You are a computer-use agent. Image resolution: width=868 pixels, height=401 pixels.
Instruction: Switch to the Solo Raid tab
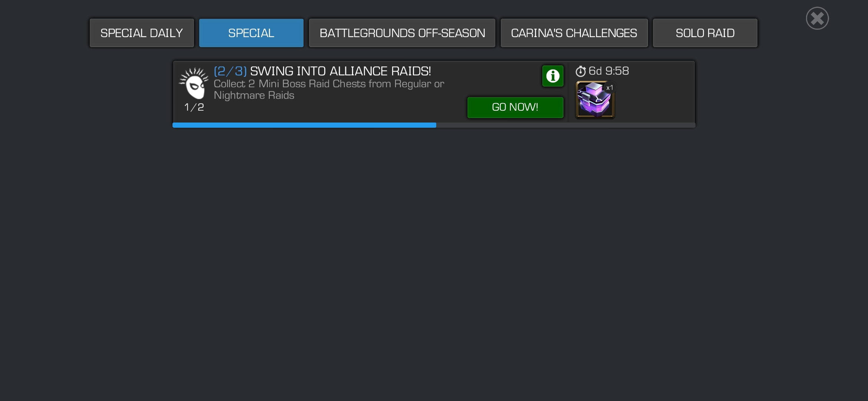tap(705, 33)
